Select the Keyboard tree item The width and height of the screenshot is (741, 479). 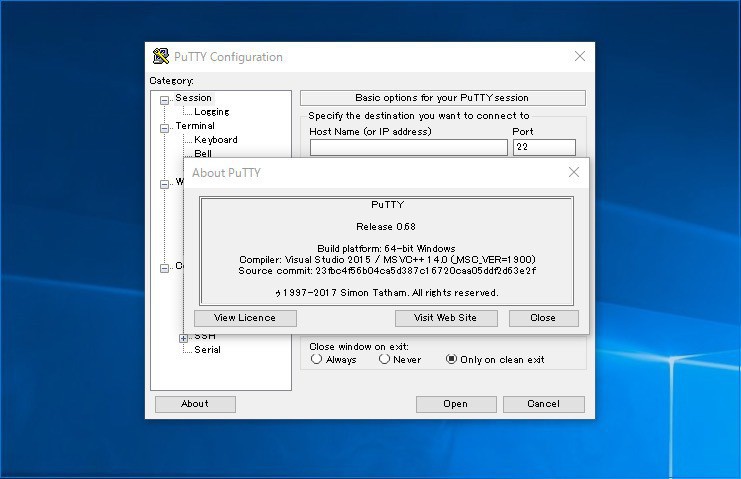click(215, 140)
